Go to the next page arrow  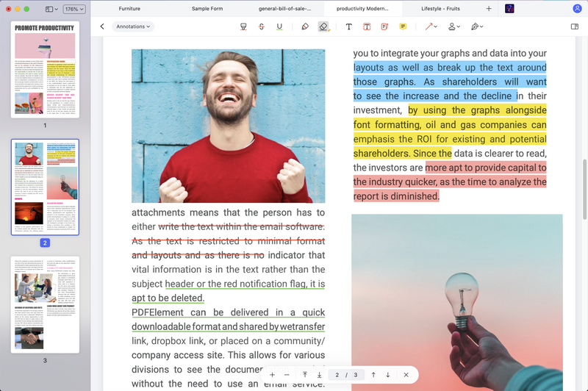[388, 375]
